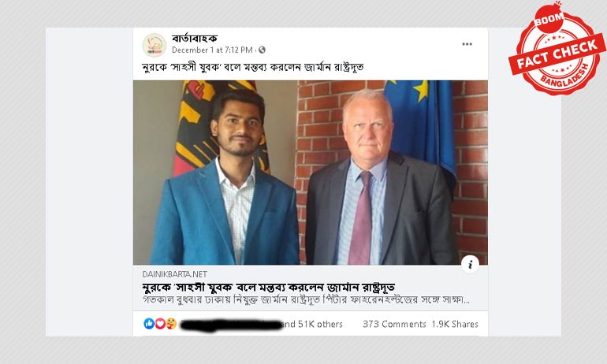The height and width of the screenshot is (364, 607).
Task: Click the blacked-out reactor name
Action: [x=231, y=325]
